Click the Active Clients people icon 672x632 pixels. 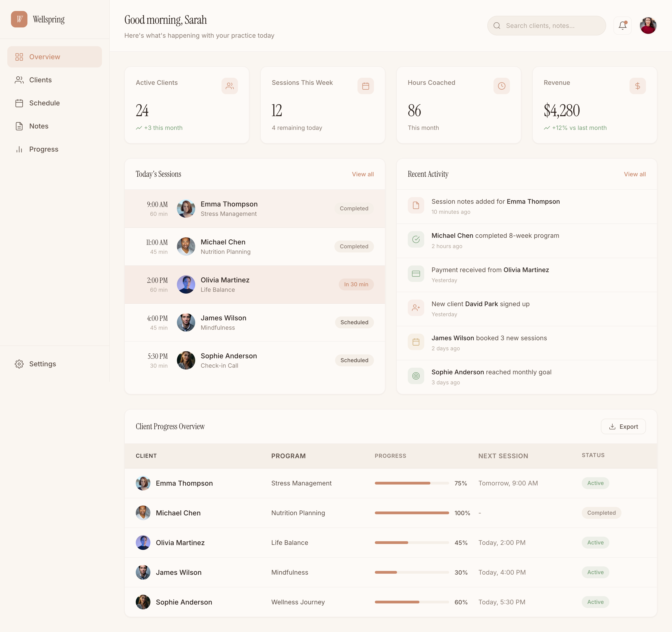[x=229, y=86]
